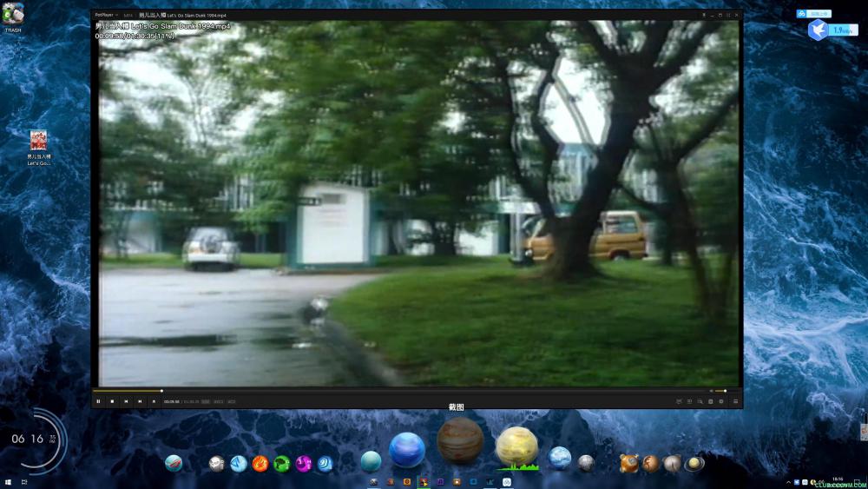
Task: Click the brown cracked sphere in the dock
Action: tap(650, 464)
